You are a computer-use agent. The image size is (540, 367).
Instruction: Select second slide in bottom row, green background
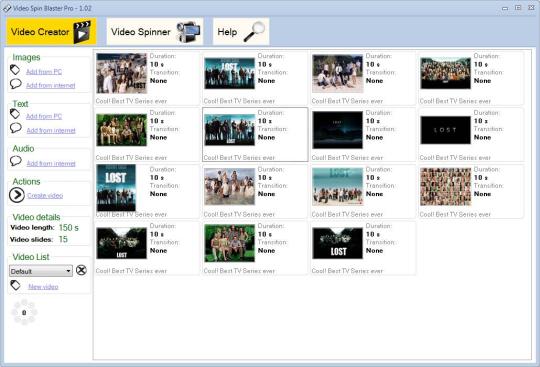point(229,243)
